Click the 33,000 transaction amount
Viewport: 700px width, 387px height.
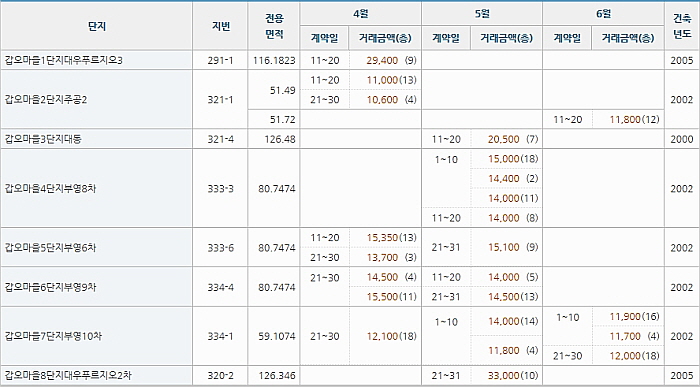tap(504, 375)
